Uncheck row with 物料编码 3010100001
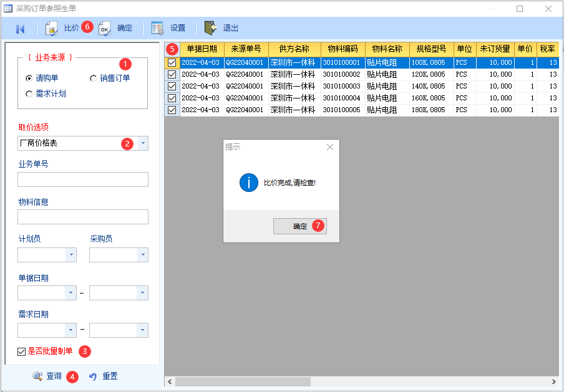 click(172, 62)
